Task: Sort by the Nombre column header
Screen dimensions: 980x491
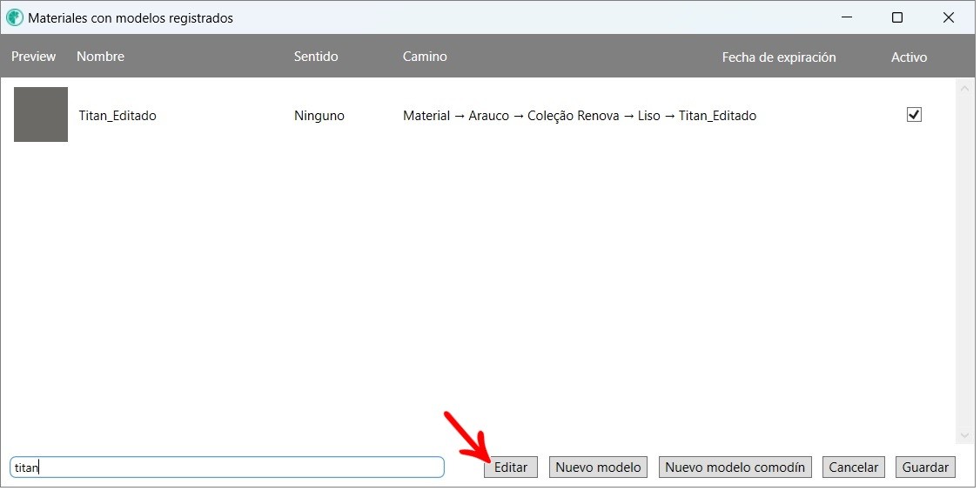Action: [100, 57]
